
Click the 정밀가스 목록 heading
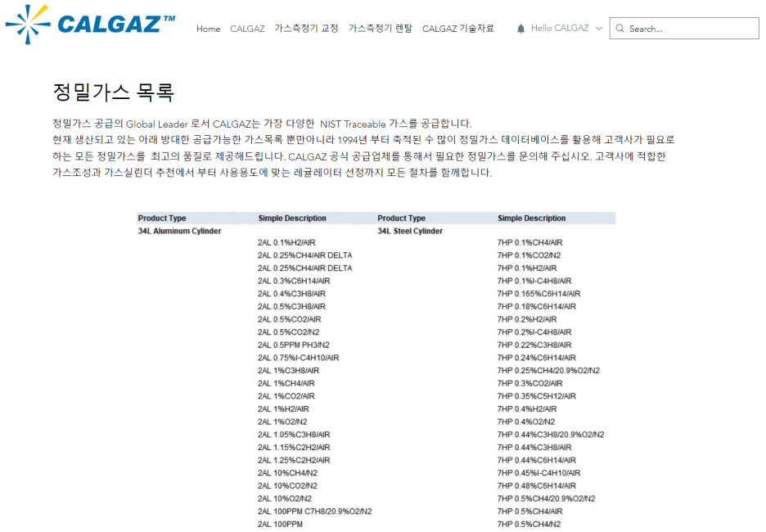point(113,92)
